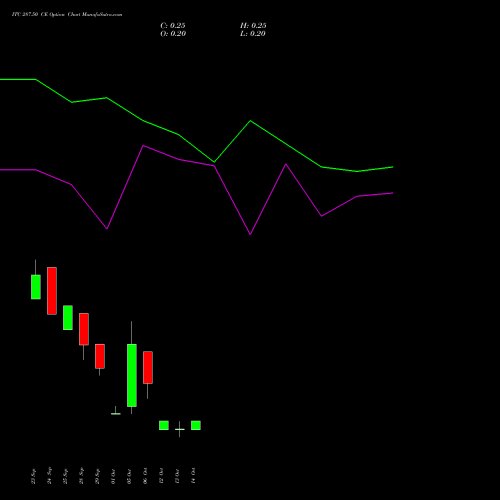Click the open value "O: 0.20"
The image size is (500, 500).
(x=173, y=34)
